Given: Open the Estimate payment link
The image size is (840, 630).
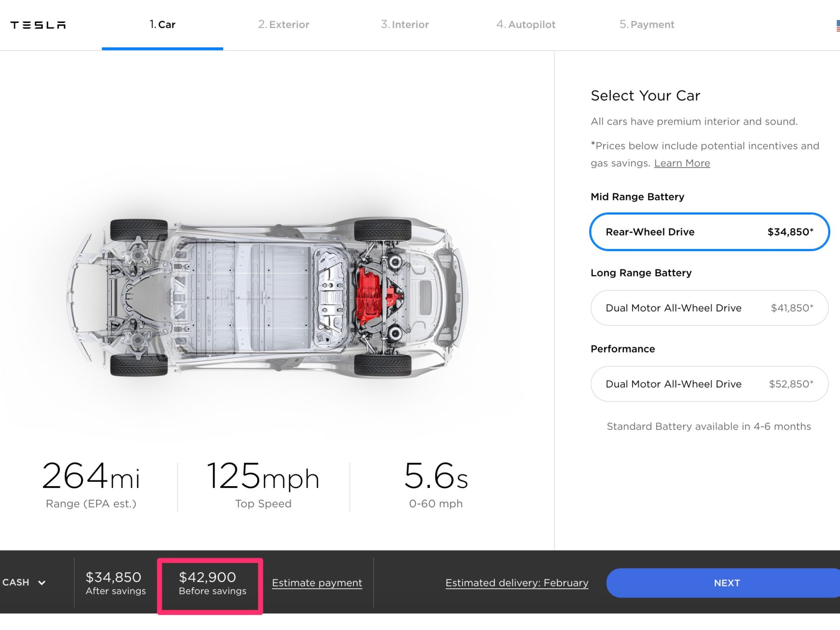Looking at the screenshot, I should [x=317, y=583].
